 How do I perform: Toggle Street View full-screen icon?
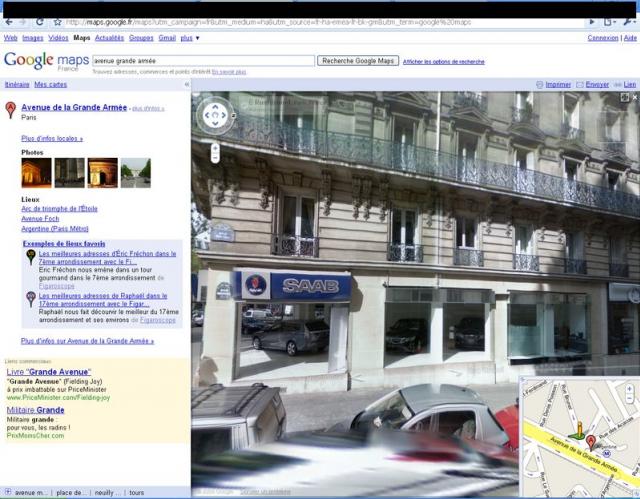[x=624, y=97]
